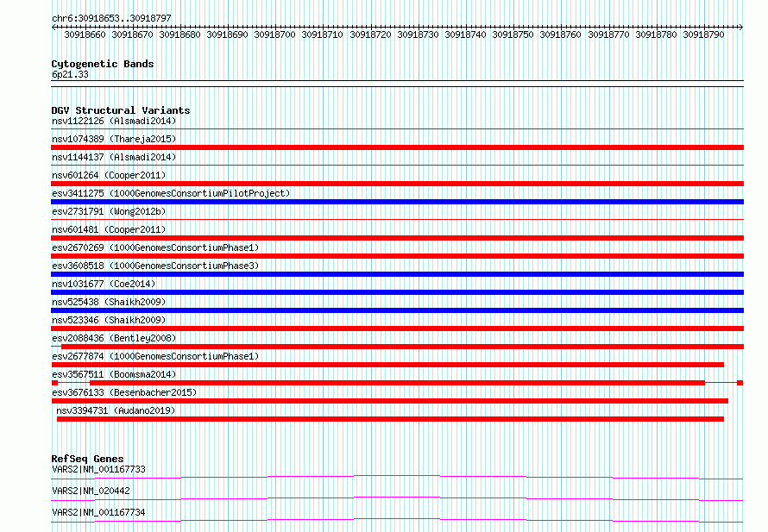
Task: Click the blue bar under esv3411275
Action: (397, 202)
